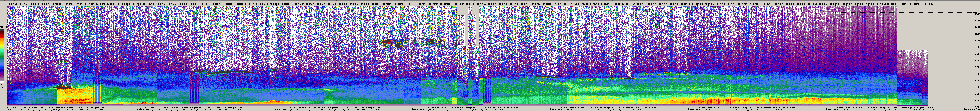This screenshot has width=980, height=111.
Task: Select the 19:13:15 time label
Action: coord(841,4)
